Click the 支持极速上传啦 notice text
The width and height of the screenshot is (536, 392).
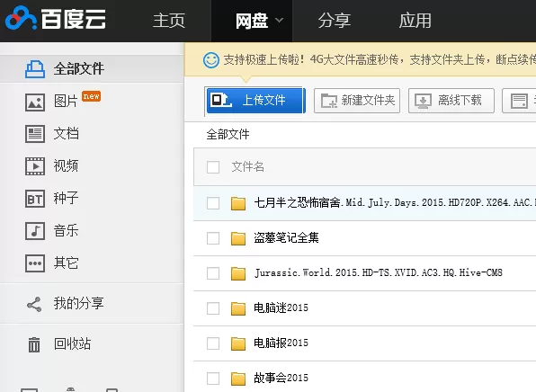pyautogui.click(x=380, y=60)
